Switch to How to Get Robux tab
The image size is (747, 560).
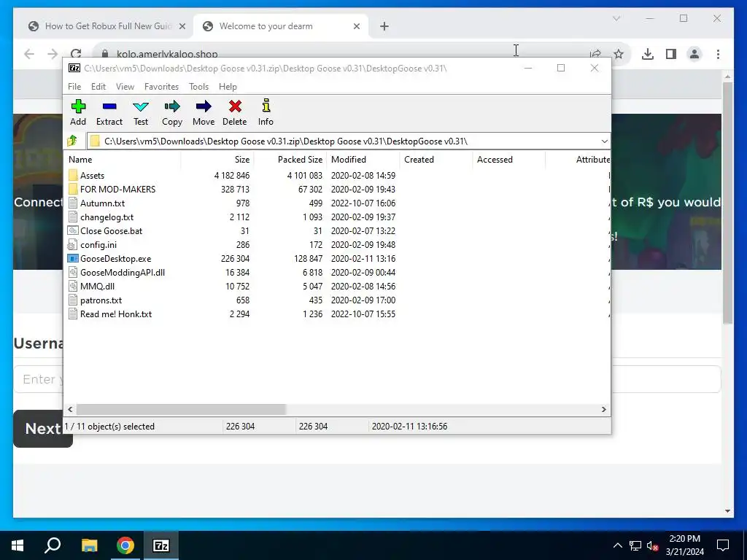coord(107,26)
